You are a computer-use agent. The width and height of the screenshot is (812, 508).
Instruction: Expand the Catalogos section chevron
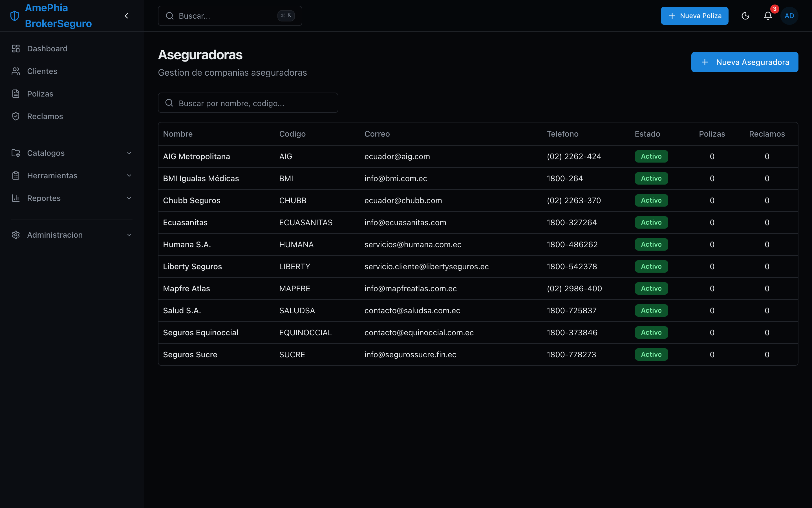click(129, 153)
